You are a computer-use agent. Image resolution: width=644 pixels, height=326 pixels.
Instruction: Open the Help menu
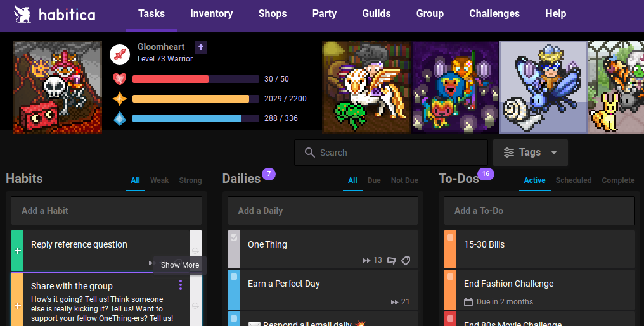pyautogui.click(x=556, y=14)
